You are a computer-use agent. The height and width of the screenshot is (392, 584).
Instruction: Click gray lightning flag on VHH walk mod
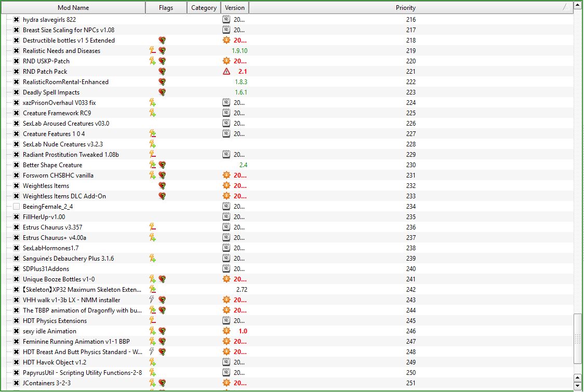click(x=152, y=300)
